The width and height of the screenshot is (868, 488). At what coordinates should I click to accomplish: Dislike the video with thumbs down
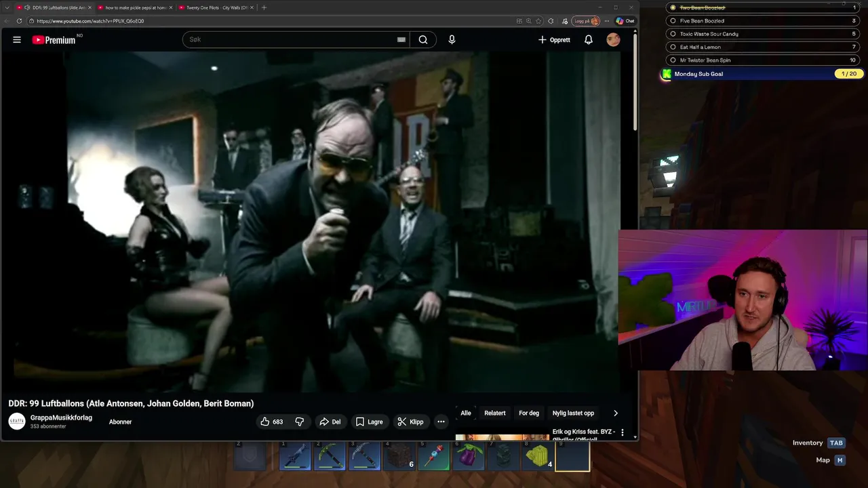[x=299, y=422]
